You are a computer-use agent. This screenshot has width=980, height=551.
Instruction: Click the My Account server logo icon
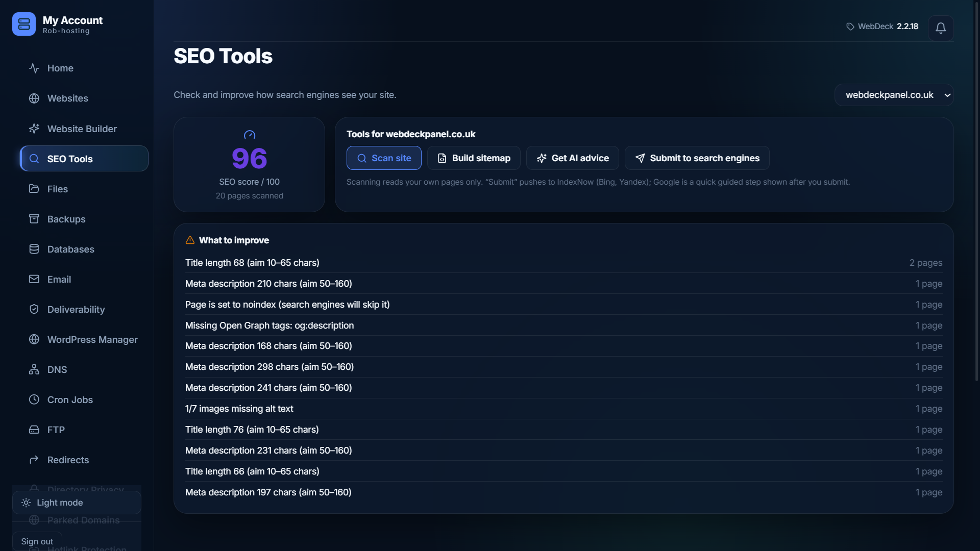(24, 24)
